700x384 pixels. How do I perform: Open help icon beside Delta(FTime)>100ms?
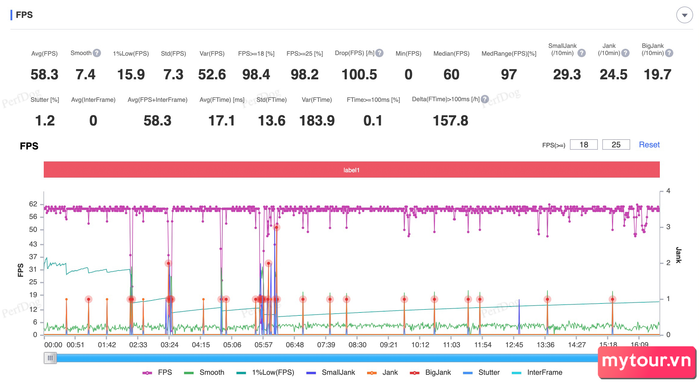[484, 99]
